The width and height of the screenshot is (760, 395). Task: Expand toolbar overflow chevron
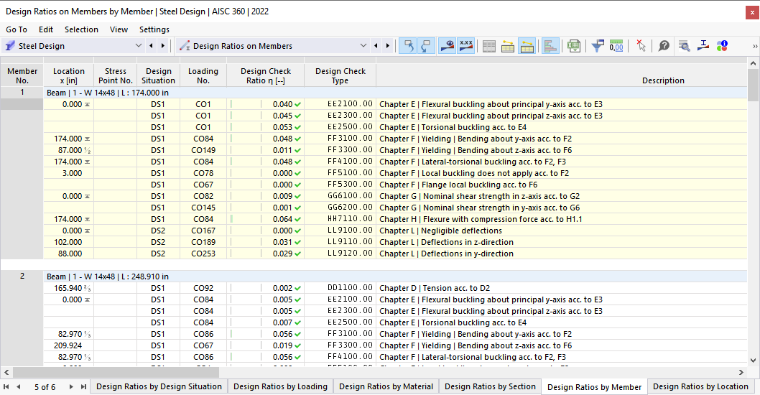pos(755,46)
